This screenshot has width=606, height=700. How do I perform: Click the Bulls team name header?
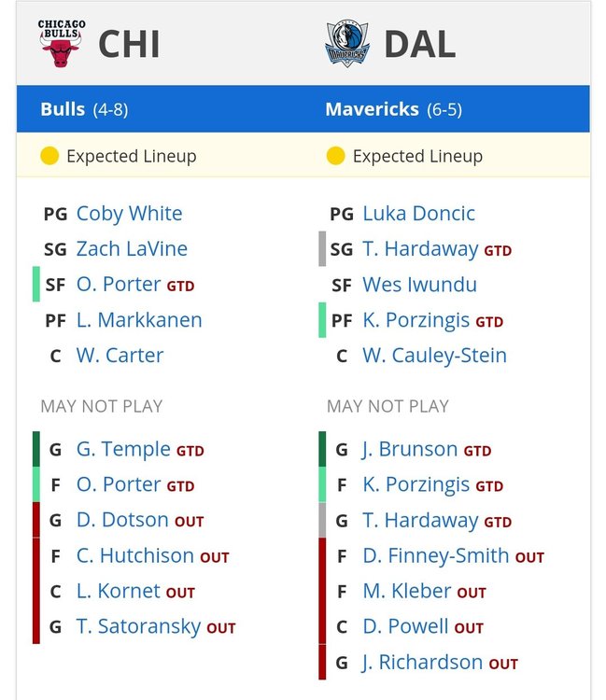coord(63,109)
